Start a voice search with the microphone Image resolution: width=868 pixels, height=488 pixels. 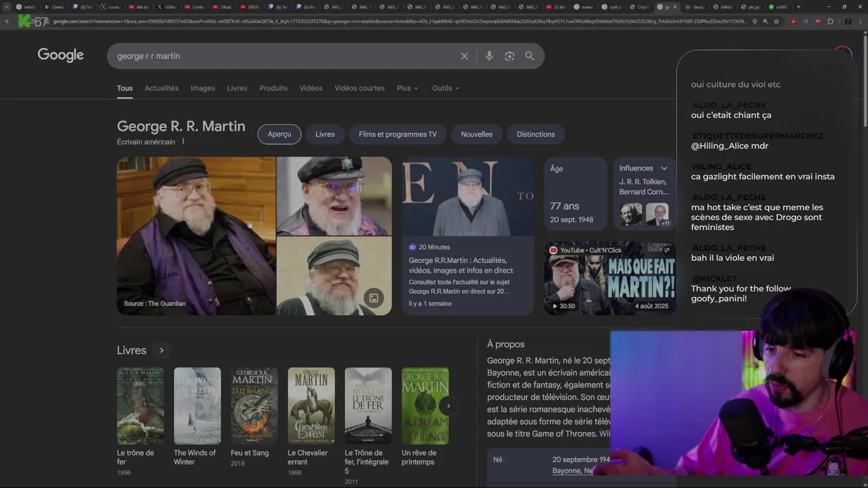click(x=489, y=56)
